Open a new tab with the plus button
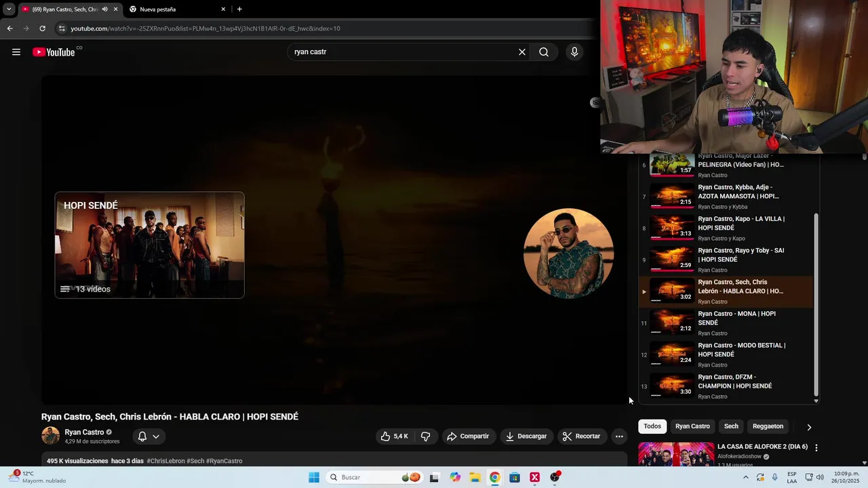The height and width of the screenshot is (488, 868). pos(239,9)
